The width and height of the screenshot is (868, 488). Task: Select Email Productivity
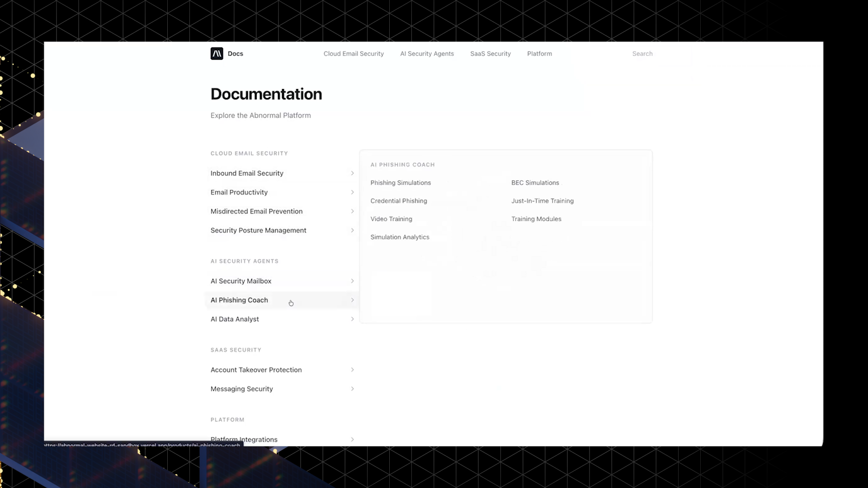click(x=239, y=192)
